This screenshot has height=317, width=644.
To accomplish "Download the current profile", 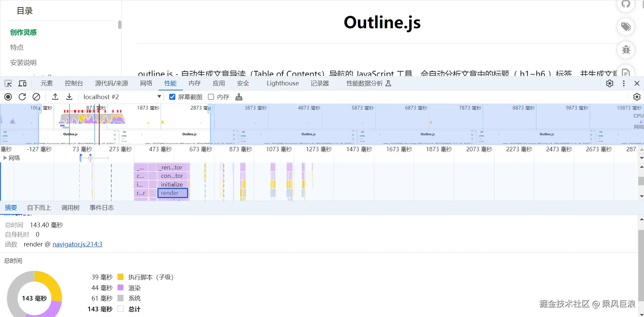I will pos(69,97).
